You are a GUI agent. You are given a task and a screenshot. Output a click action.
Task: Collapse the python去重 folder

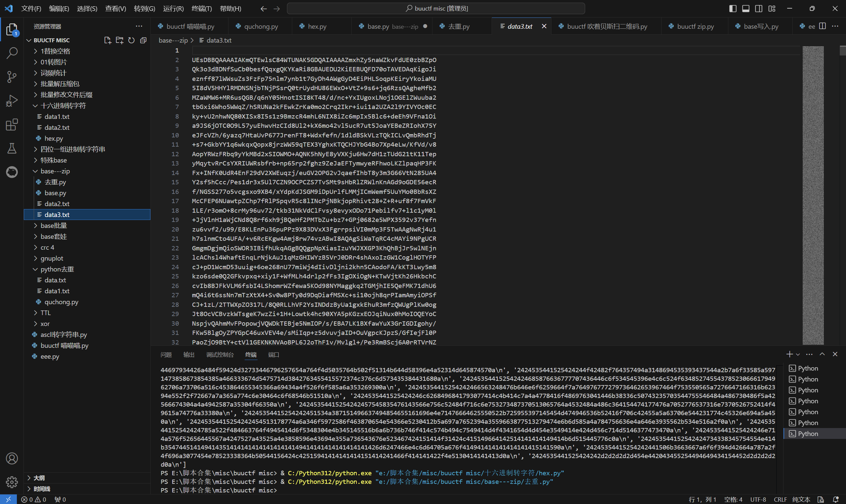(87, 269)
